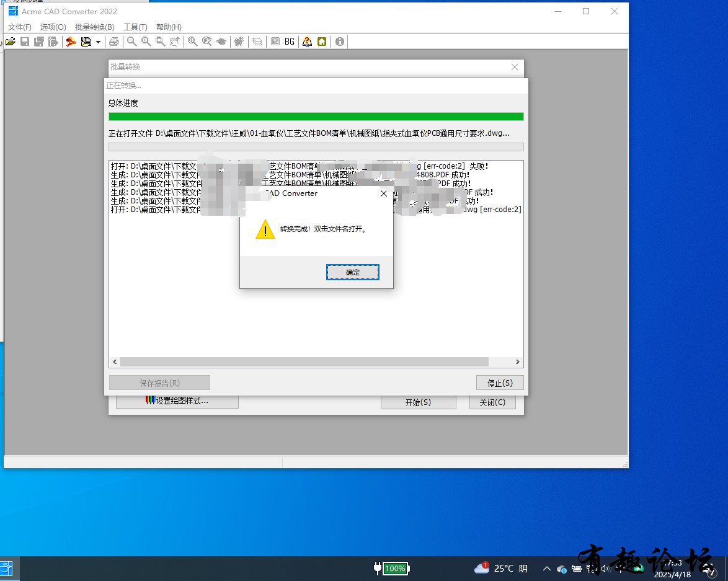Click the log list right scroll arrow
This screenshot has height=581, width=728.
tap(518, 361)
